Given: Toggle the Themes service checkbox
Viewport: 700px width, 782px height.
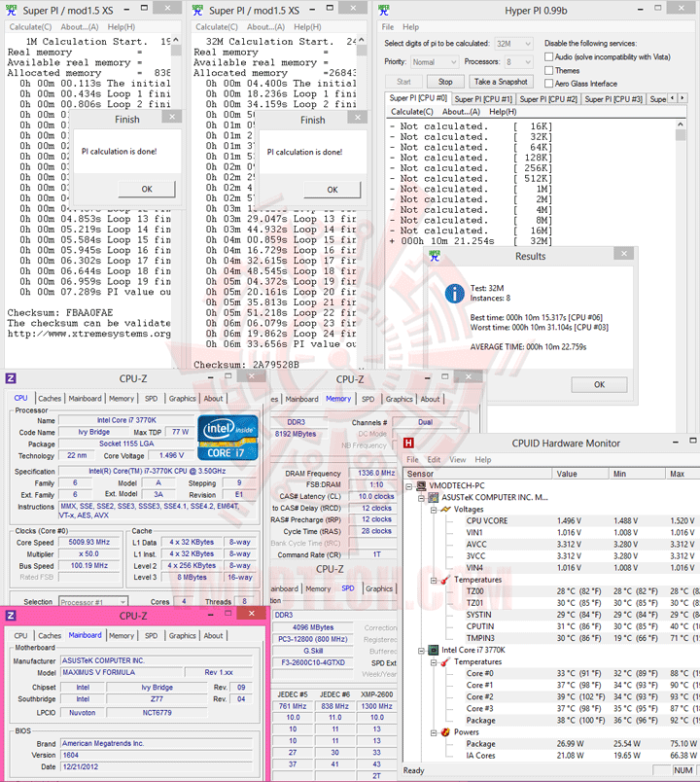Looking at the screenshot, I should click(x=549, y=70).
